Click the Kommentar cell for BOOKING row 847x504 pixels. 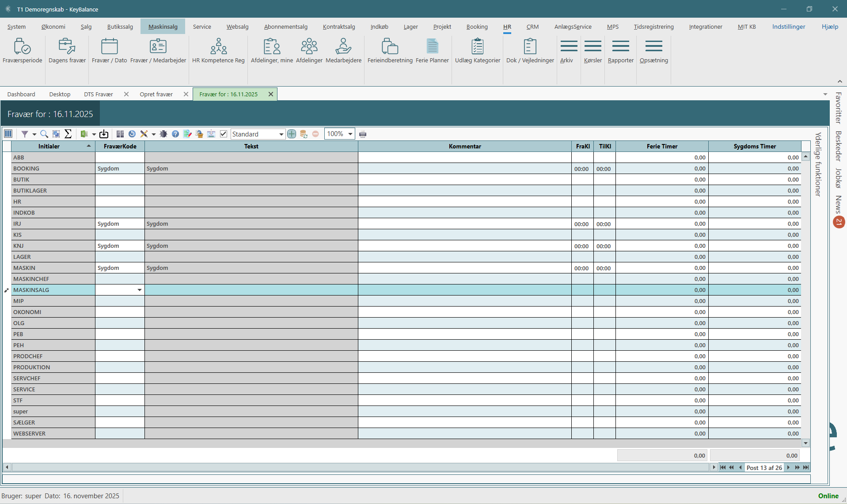(464, 169)
